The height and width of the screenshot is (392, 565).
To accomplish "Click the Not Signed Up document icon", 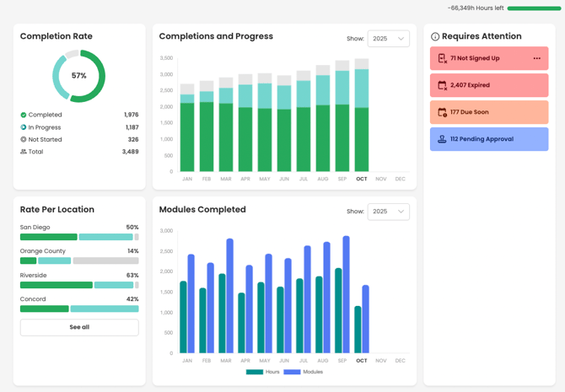I will (442, 58).
